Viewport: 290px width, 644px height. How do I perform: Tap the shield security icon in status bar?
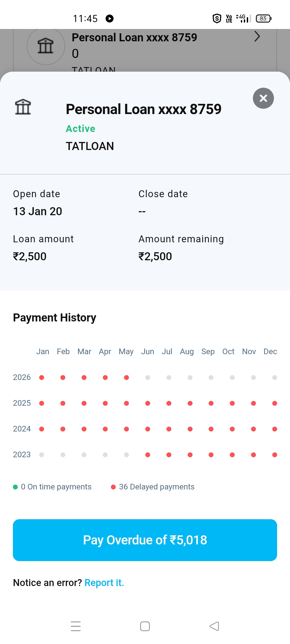click(x=217, y=19)
